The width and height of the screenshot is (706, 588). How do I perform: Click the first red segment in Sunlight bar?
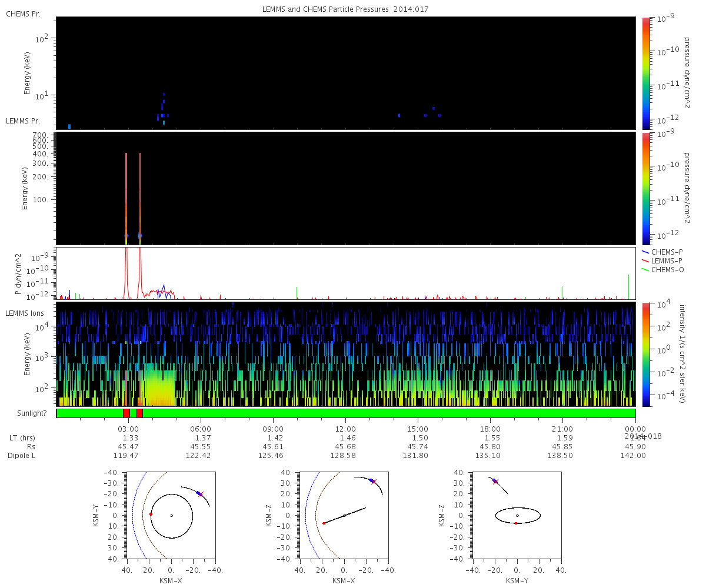(x=126, y=413)
